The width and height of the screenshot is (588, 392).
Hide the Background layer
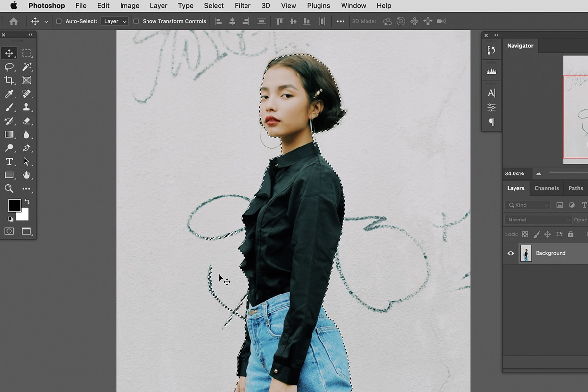pos(511,253)
